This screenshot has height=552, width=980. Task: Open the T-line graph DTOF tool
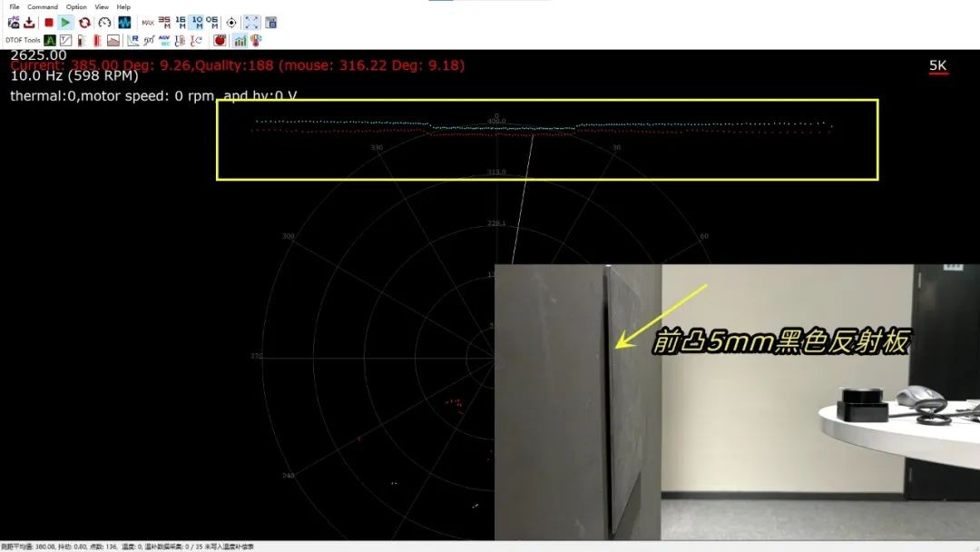tap(65, 41)
